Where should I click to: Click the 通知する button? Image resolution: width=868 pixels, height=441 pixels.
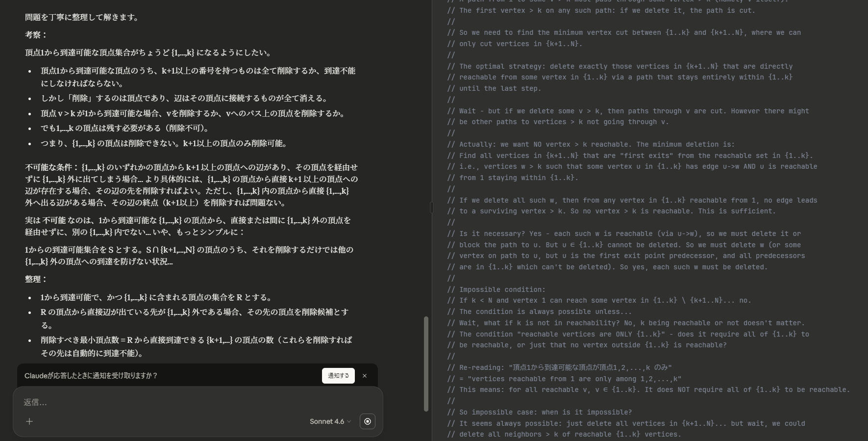[338, 376]
